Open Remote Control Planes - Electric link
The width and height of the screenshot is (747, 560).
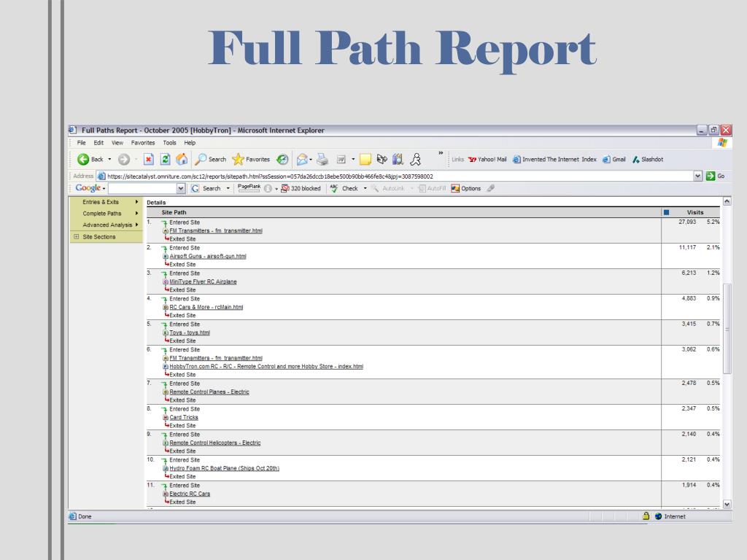pos(209,392)
